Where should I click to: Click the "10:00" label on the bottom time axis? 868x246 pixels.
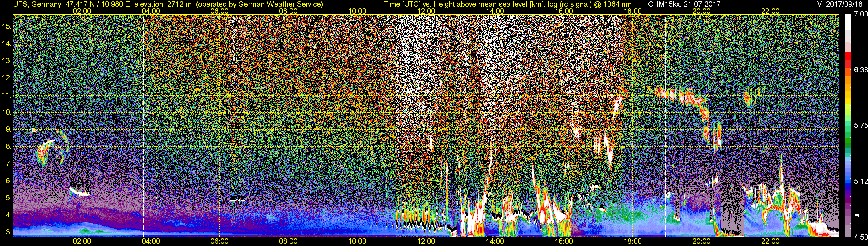[357, 241]
